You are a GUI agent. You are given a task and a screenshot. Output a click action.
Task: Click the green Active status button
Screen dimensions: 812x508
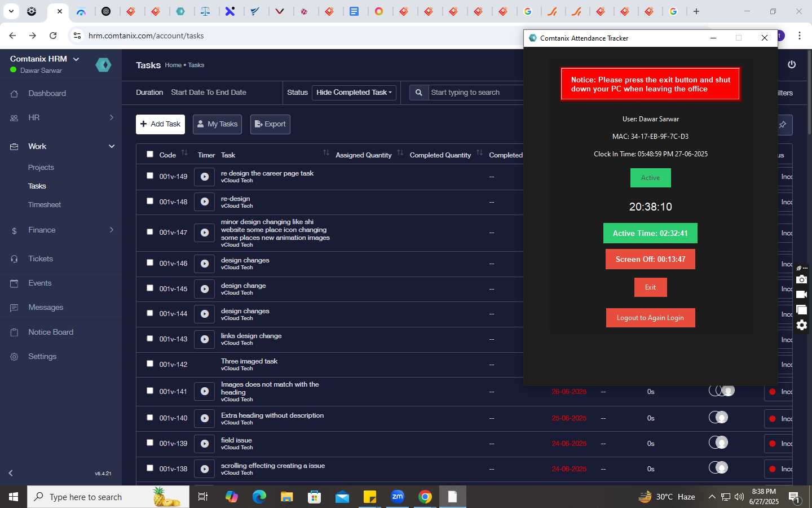click(x=650, y=178)
